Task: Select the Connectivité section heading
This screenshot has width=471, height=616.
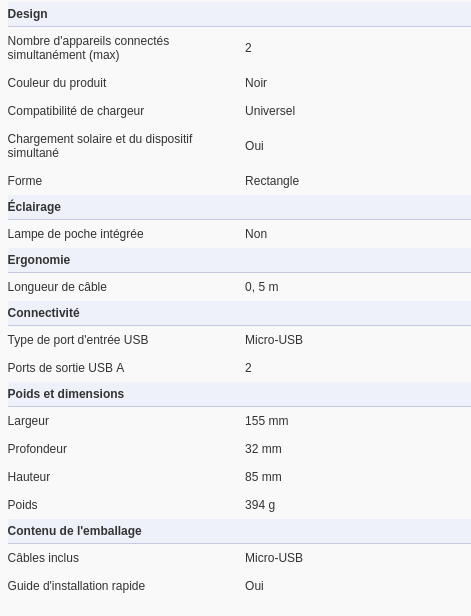Action: (44, 313)
